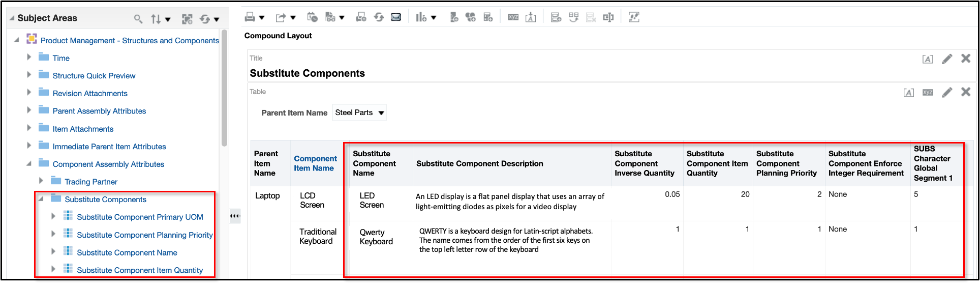Collapse the Component Assembly Attributes folder
Screen dimensions: 980x285
[29, 163]
